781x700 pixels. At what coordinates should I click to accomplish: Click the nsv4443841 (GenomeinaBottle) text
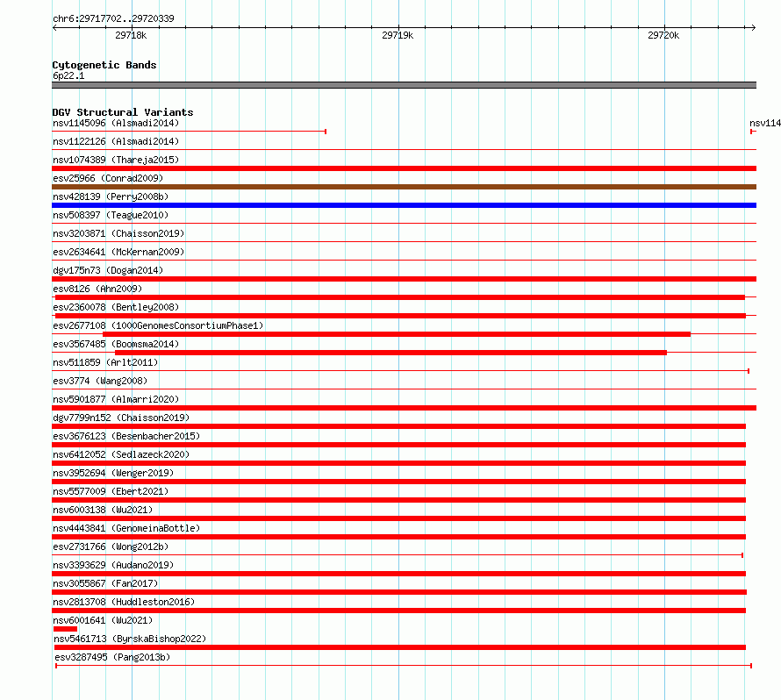click(x=126, y=528)
